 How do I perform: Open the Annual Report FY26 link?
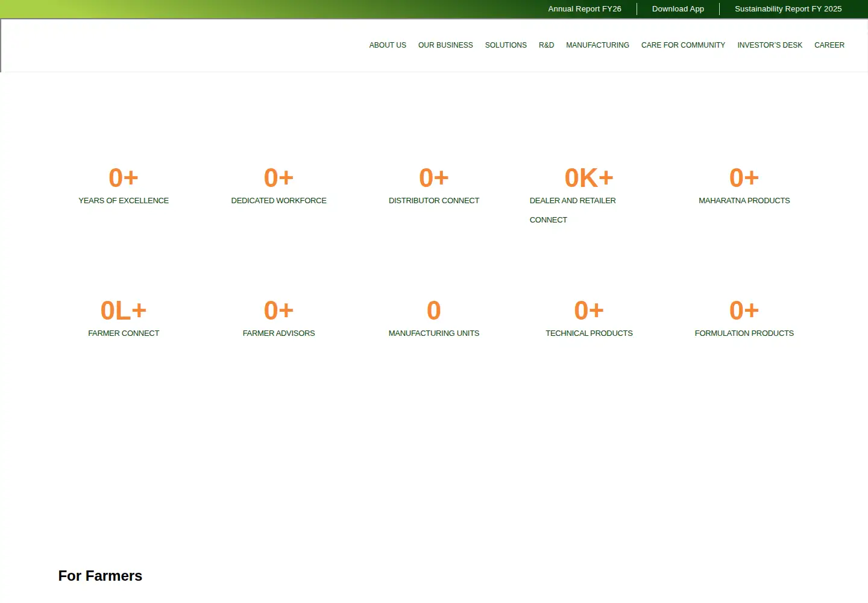pos(585,9)
